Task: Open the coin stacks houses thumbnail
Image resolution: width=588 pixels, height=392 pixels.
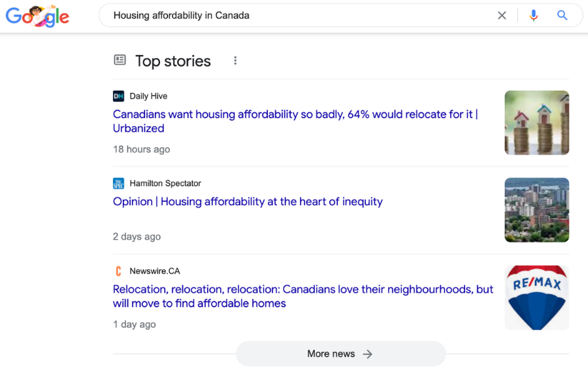Action: pos(536,123)
